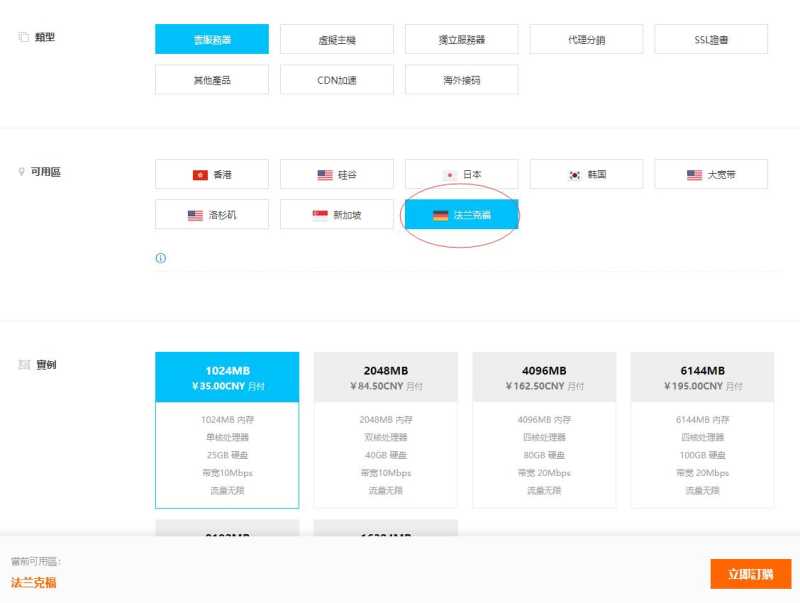Choose the 韩国 region with Korea flag
The width and height of the screenshot is (800, 603).
pos(587,174)
